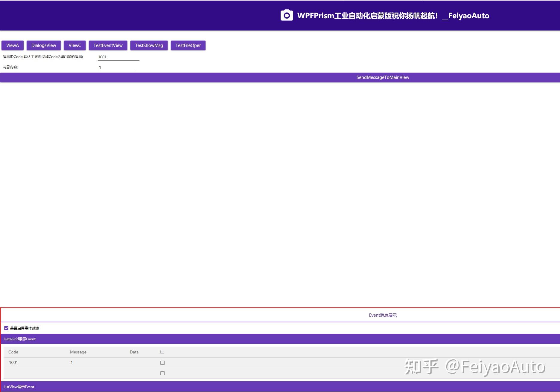
Task: Click the 消息IDCode input showing 1001
Action: click(118, 56)
